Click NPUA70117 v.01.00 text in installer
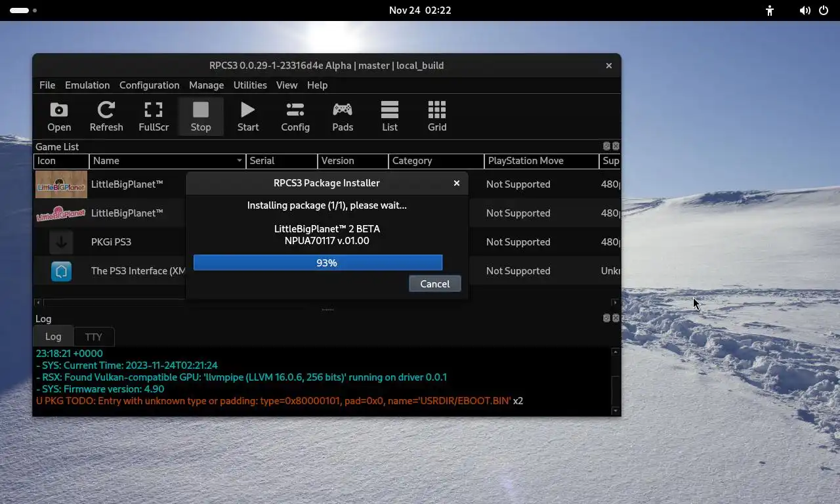Screen dimensions: 840x504 coord(327,241)
